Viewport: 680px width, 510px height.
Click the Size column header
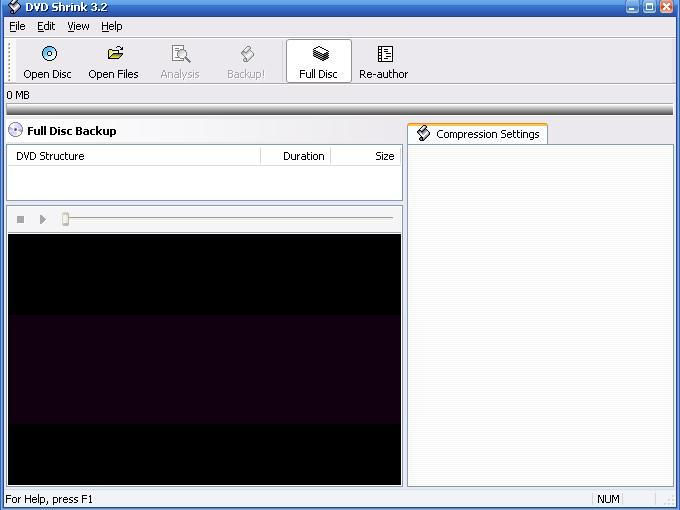366,156
